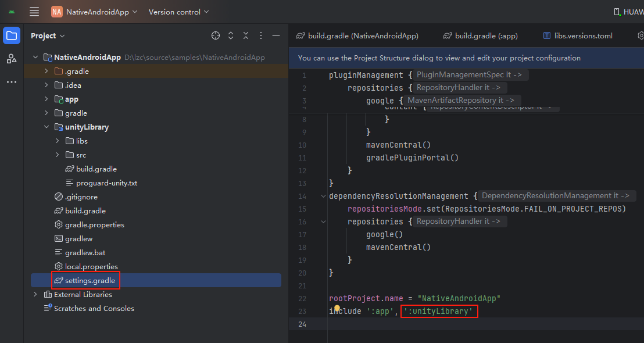644x343 pixels.
Task: Click gradlePluginPortal() on line 11
Action: (x=412, y=158)
